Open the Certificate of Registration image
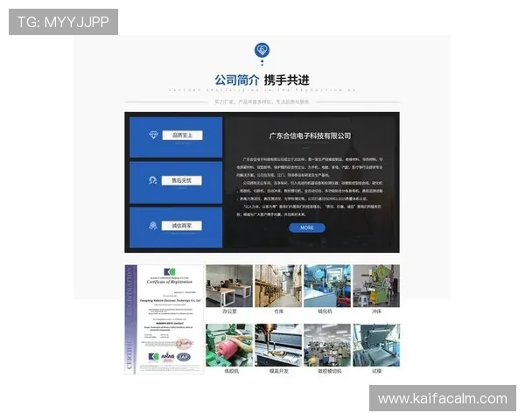The height and width of the screenshot is (420, 525). 164,319
